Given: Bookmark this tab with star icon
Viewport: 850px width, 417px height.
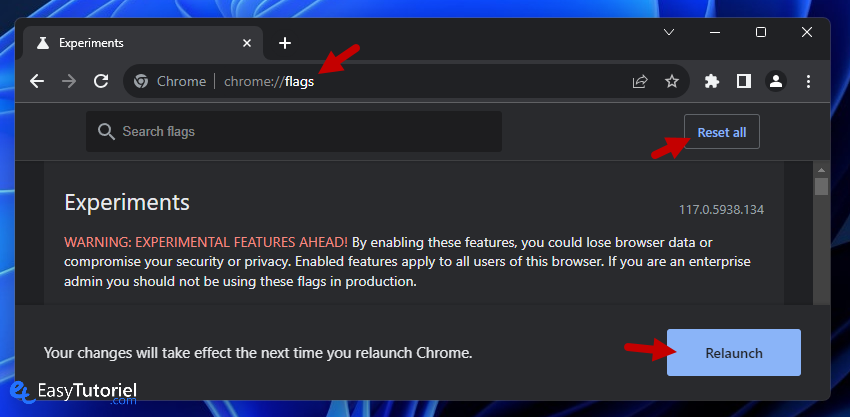Looking at the screenshot, I should pyautogui.click(x=672, y=81).
